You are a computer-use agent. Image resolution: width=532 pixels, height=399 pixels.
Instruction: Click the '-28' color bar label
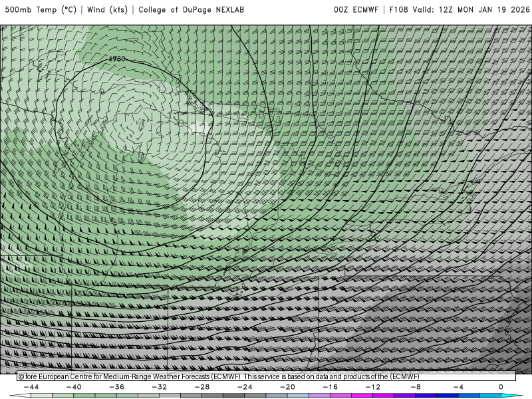point(202,387)
